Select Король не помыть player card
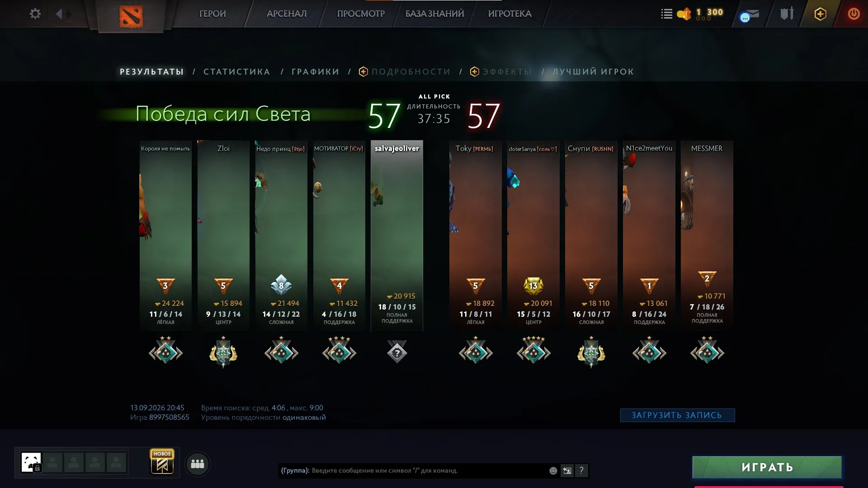This screenshot has width=868, height=488. (x=165, y=235)
